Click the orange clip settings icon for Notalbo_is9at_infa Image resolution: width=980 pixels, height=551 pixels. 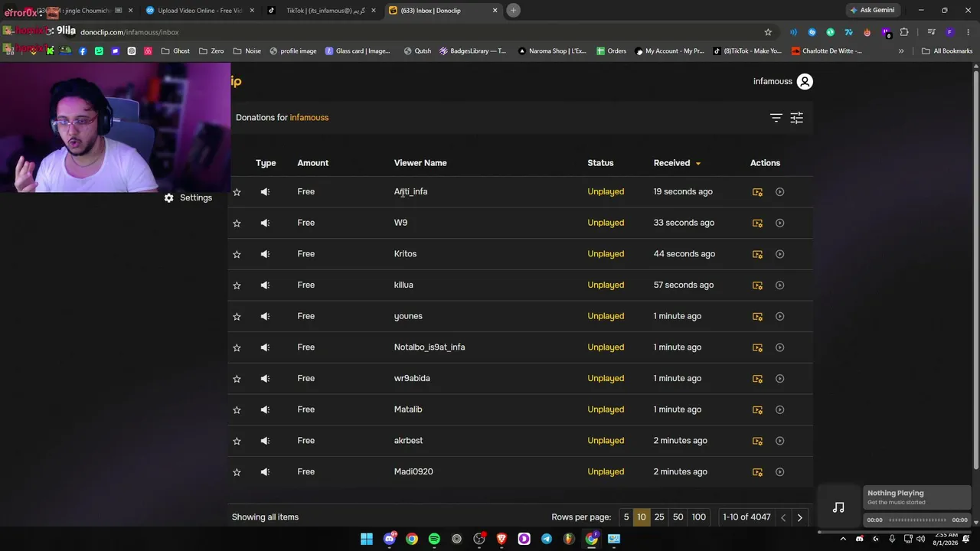[757, 347]
